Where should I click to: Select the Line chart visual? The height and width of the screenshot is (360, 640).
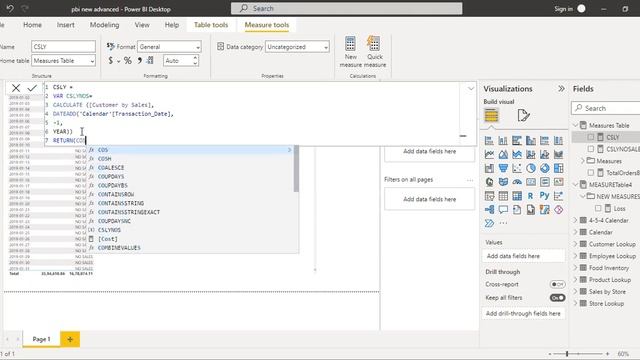point(489,155)
